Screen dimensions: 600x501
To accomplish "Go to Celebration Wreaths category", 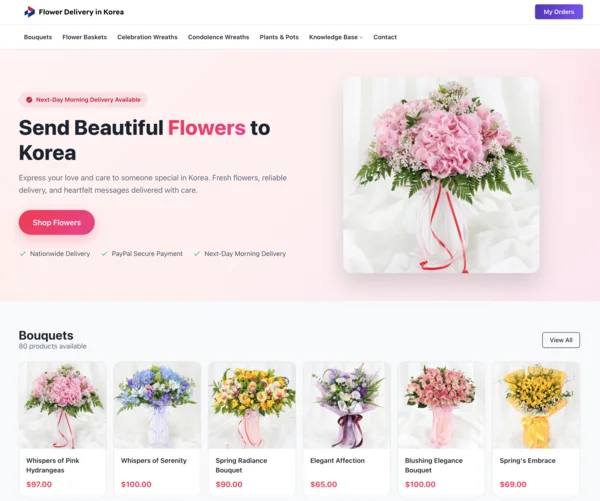I will point(147,37).
